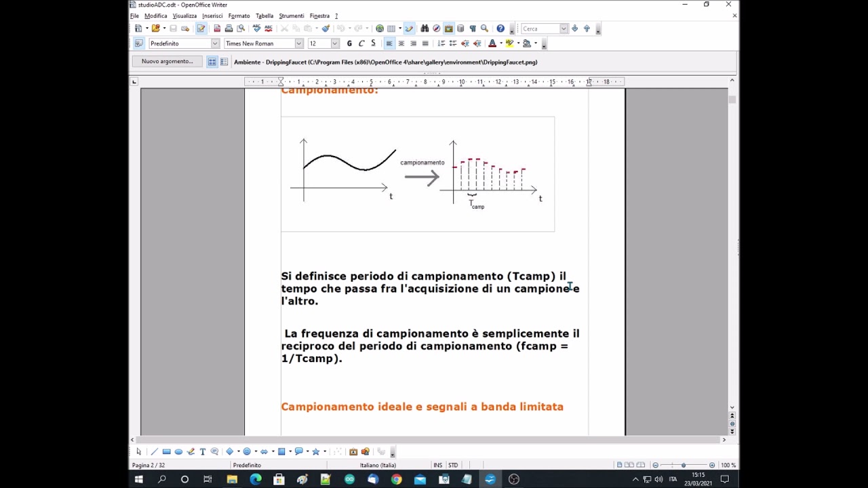The height and width of the screenshot is (488, 868).
Task: Select the Text T drawing tool
Action: tap(202, 451)
